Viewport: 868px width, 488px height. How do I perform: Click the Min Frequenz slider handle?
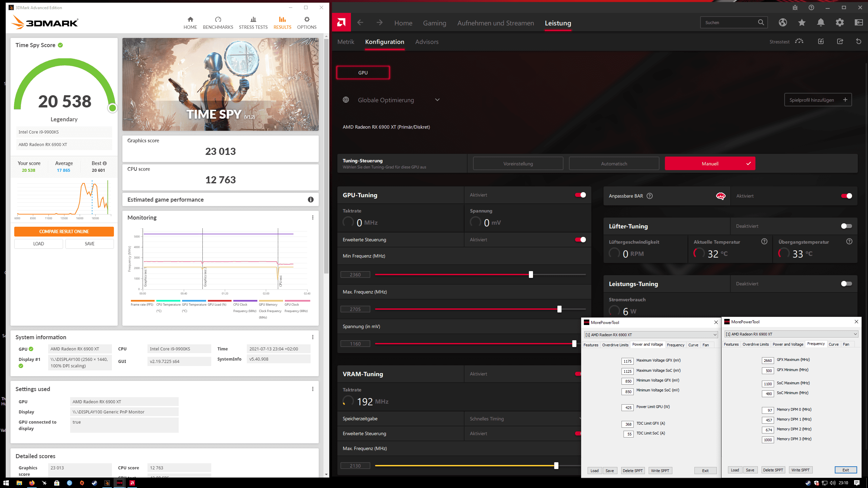point(531,274)
